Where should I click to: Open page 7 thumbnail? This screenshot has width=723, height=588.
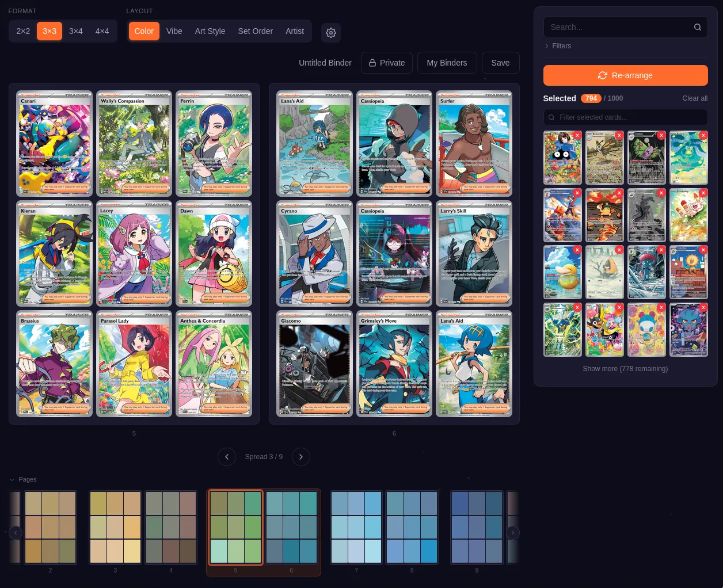[x=356, y=528]
